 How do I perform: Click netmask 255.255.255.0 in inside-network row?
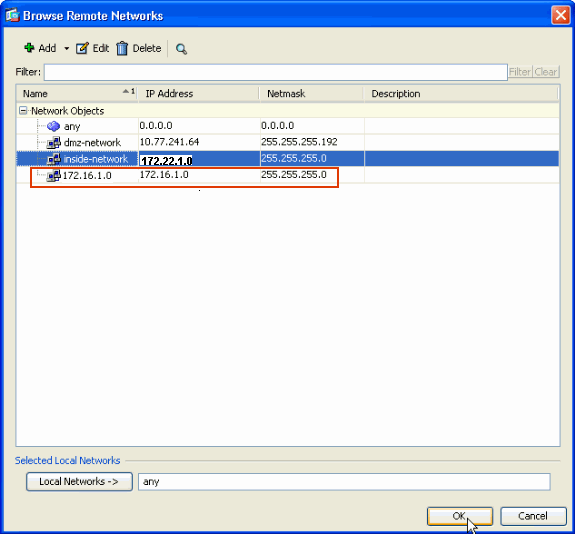[294, 158]
